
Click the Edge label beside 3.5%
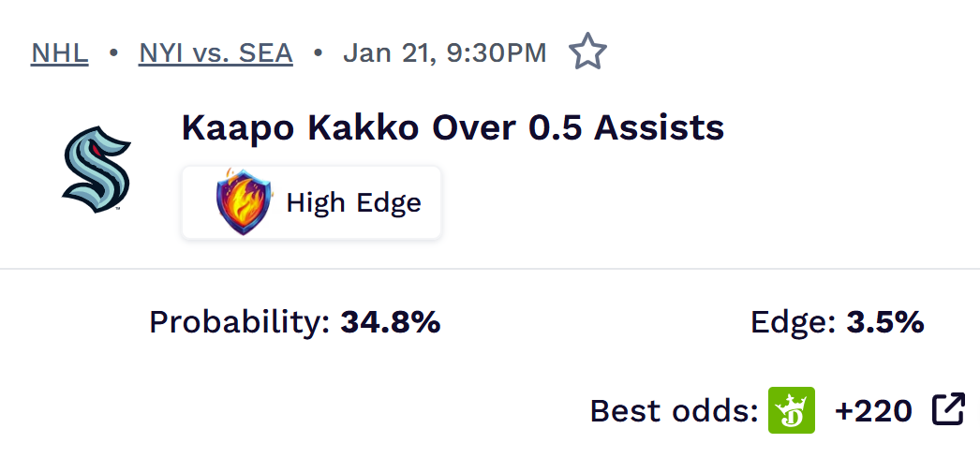click(x=793, y=322)
